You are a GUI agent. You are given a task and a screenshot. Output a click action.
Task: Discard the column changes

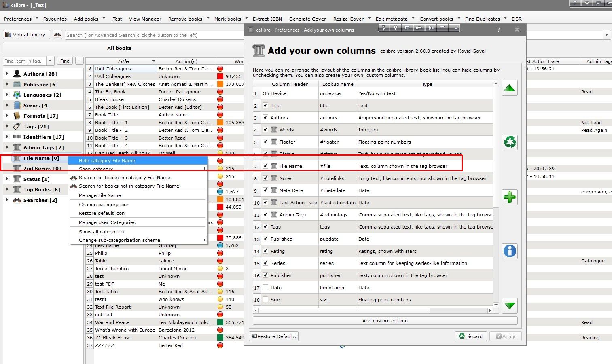471,336
